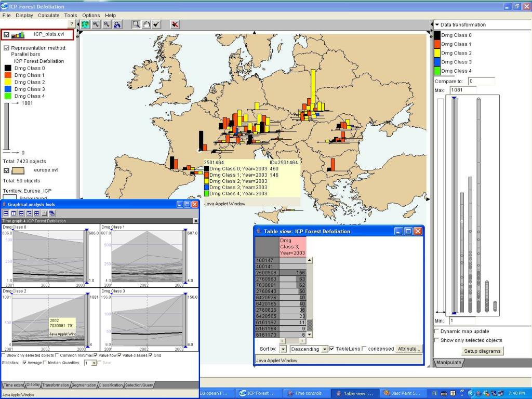Viewport: 532px width, 399px height.
Task: Switch to the Segmentation tab
Action: pyautogui.click(x=84, y=385)
